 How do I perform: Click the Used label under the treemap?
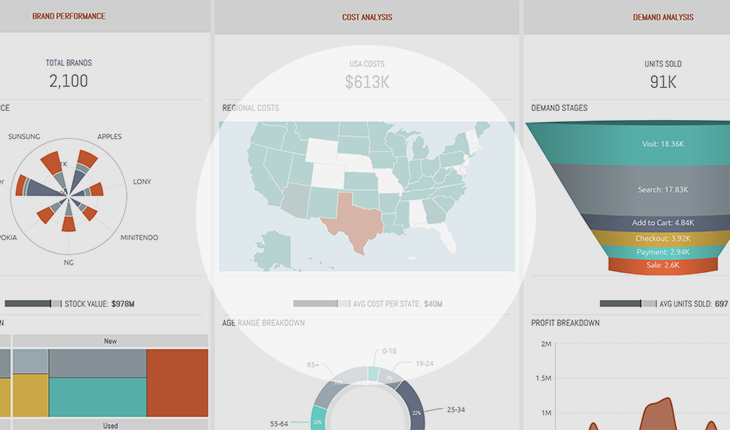[x=110, y=425]
